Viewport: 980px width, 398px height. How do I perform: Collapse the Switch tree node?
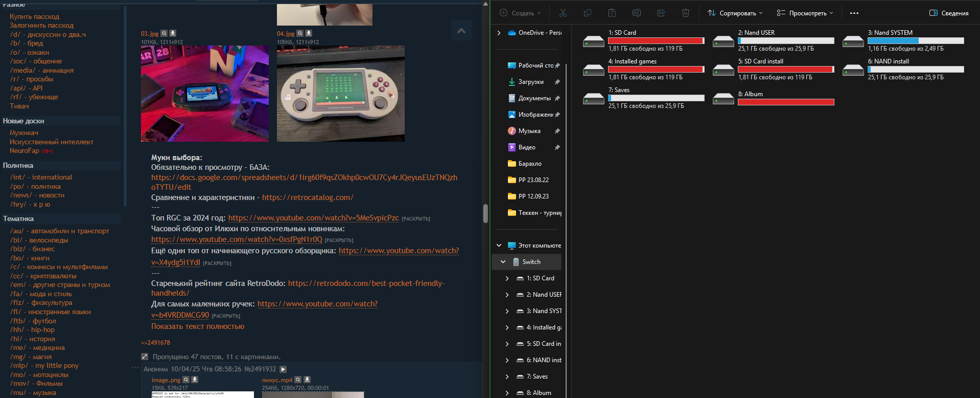coord(503,262)
